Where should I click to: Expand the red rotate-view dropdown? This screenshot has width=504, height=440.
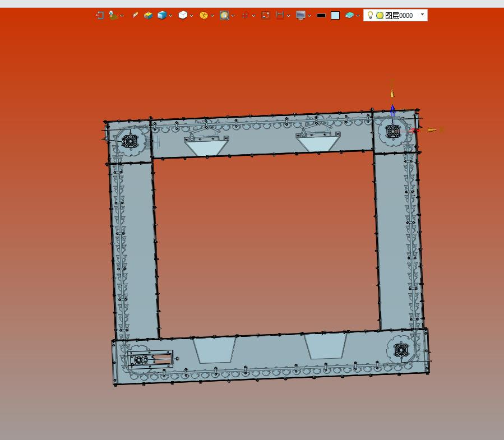pos(253,16)
